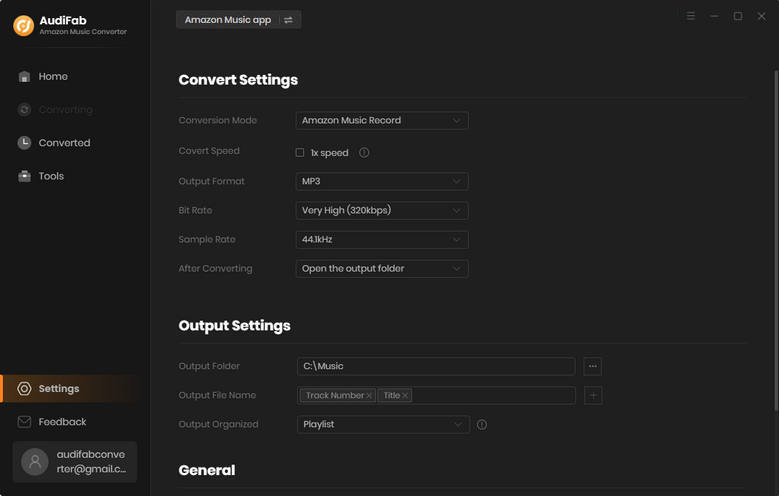Browse output folder with ellipsis button
779x496 pixels.
tap(593, 366)
